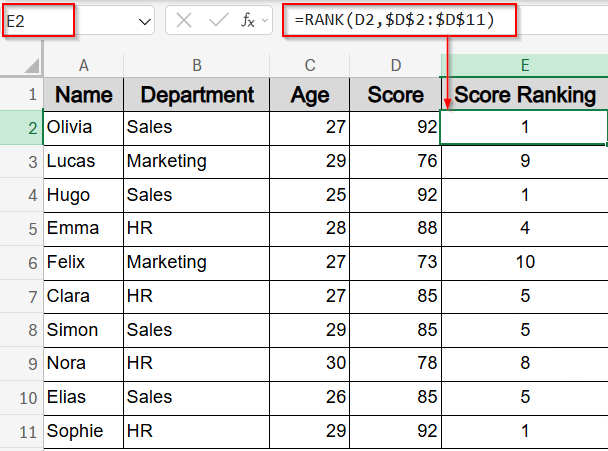Select row 1 header
This screenshot has width=608, height=451.
pyautogui.click(x=22, y=94)
